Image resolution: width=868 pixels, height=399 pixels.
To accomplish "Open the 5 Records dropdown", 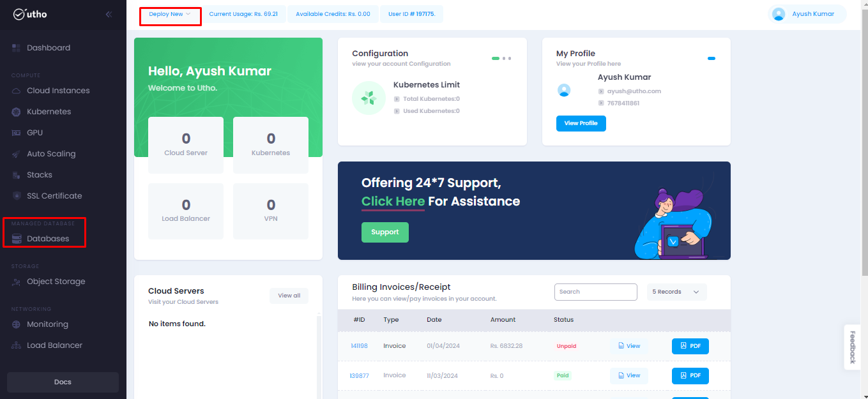I will 677,292.
